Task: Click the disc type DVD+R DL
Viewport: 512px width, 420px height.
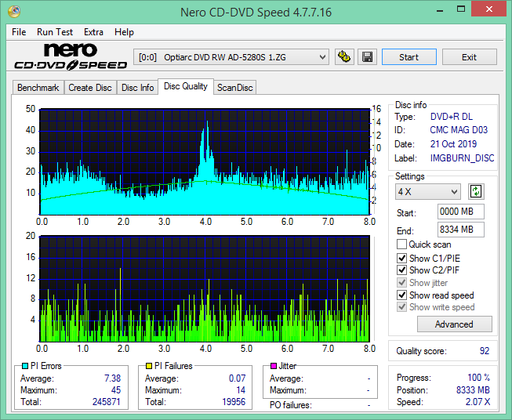Action: pyautogui.click(x=452, y=117)
